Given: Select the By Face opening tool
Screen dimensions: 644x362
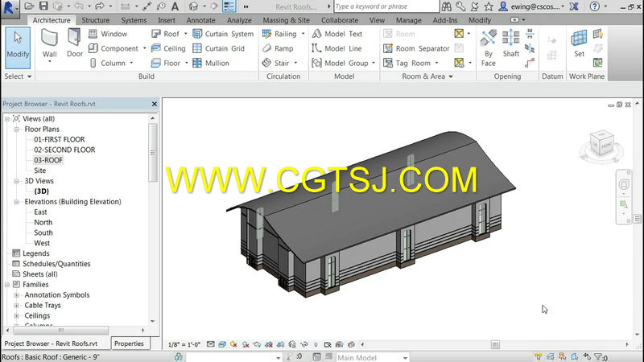Looking at the screenshot, I should point(489,48).
